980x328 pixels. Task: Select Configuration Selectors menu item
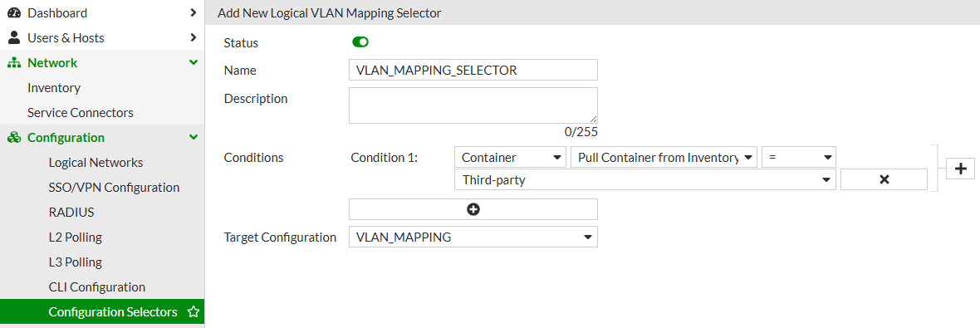point(102,311)
